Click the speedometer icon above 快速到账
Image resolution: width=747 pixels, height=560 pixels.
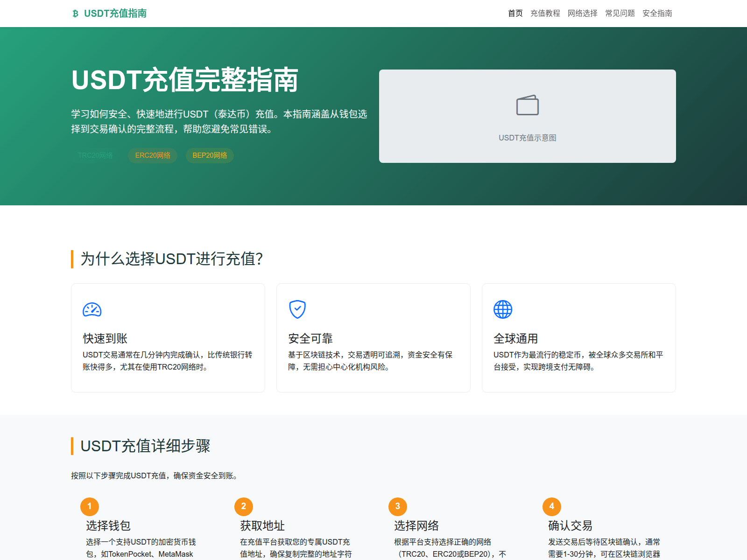click(92, 309)
